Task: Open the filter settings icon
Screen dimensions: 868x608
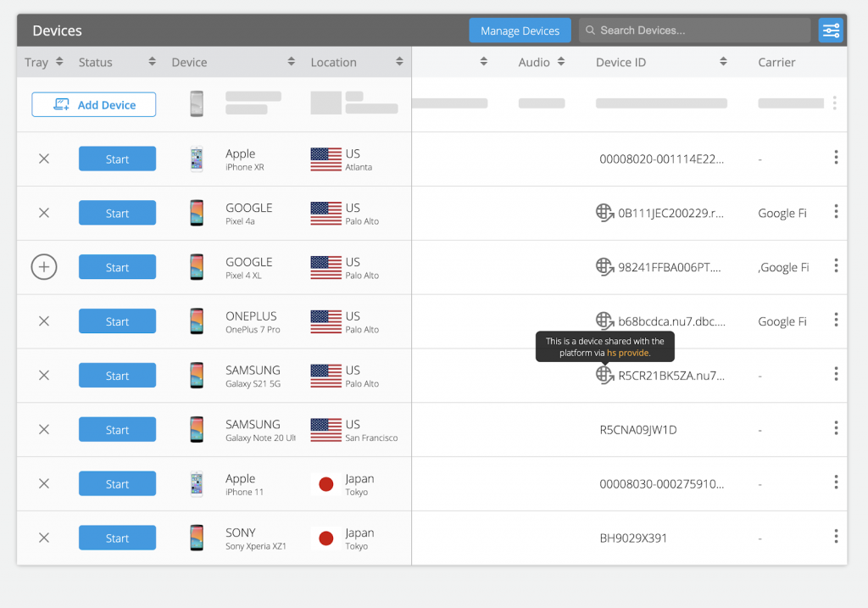Action: (831, 31)
